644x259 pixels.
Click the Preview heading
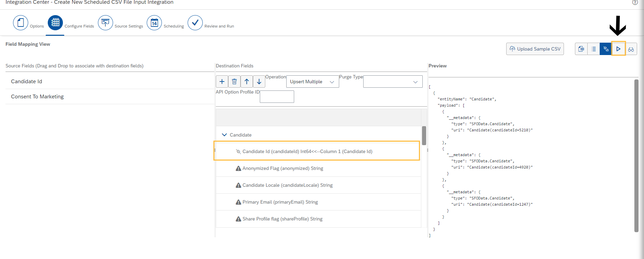pyautogui.click(x=437, y=66)
